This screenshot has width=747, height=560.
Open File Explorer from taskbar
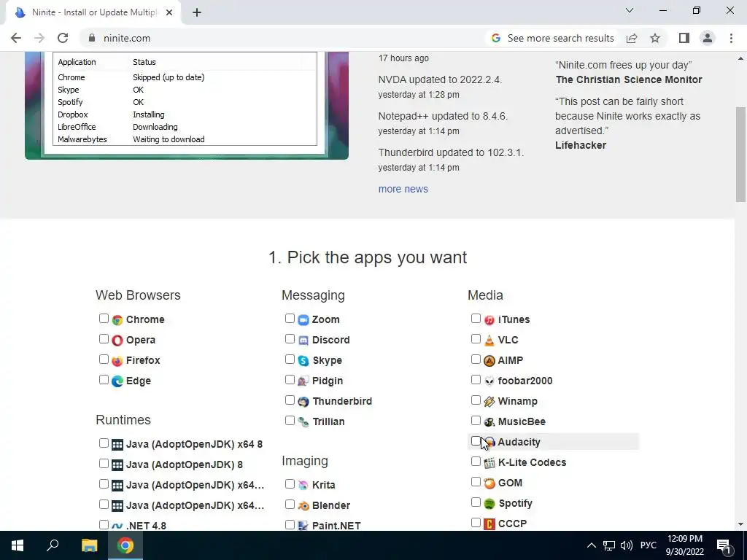[89, 545]
